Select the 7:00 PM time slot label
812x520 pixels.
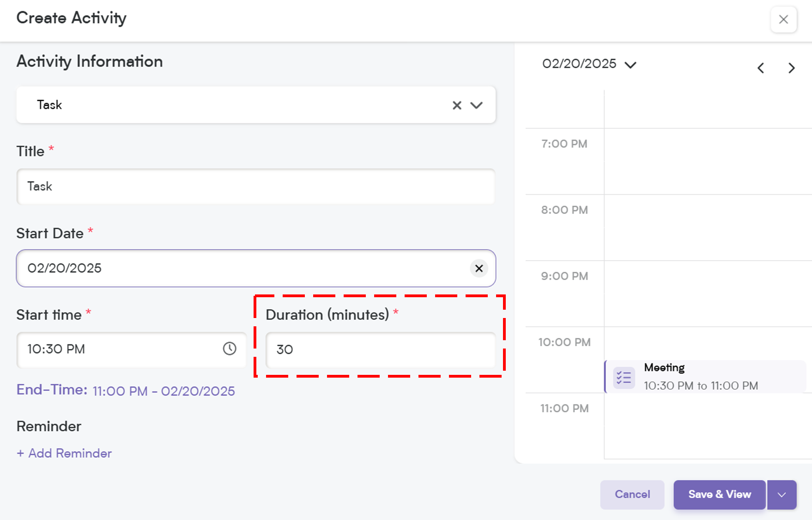564,144
